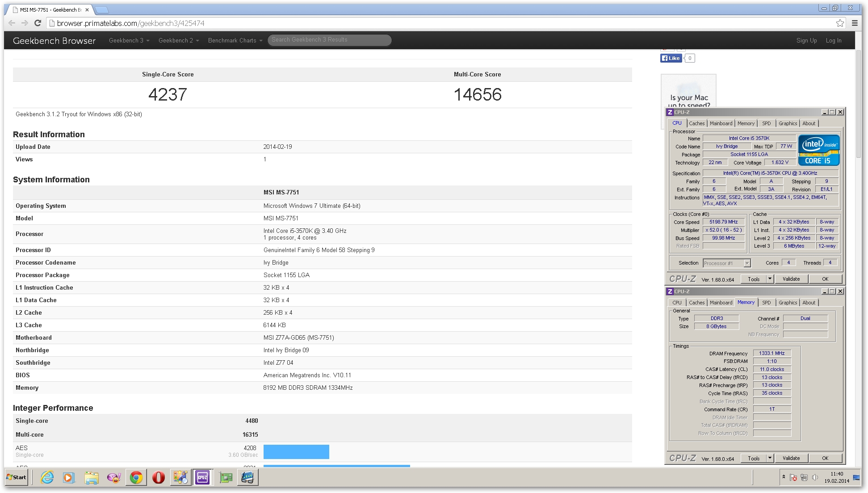Click the CPU-Z taskbar icon

click(x=202, y=477)
